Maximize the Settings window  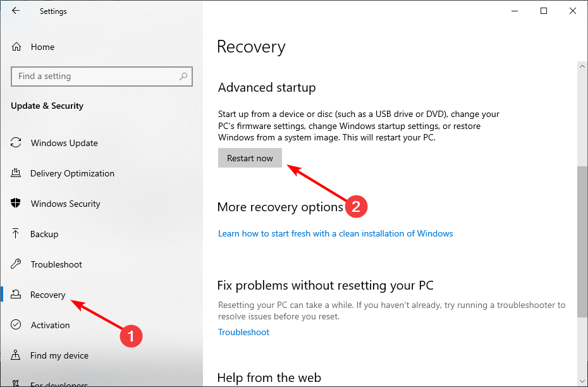(x=544, y=11)
